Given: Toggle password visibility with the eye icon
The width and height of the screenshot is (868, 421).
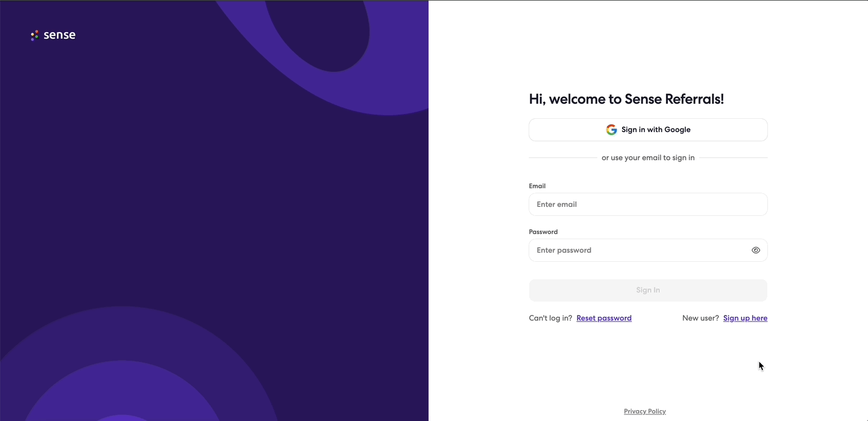Looking at the screenshot, I should point(756,250).
